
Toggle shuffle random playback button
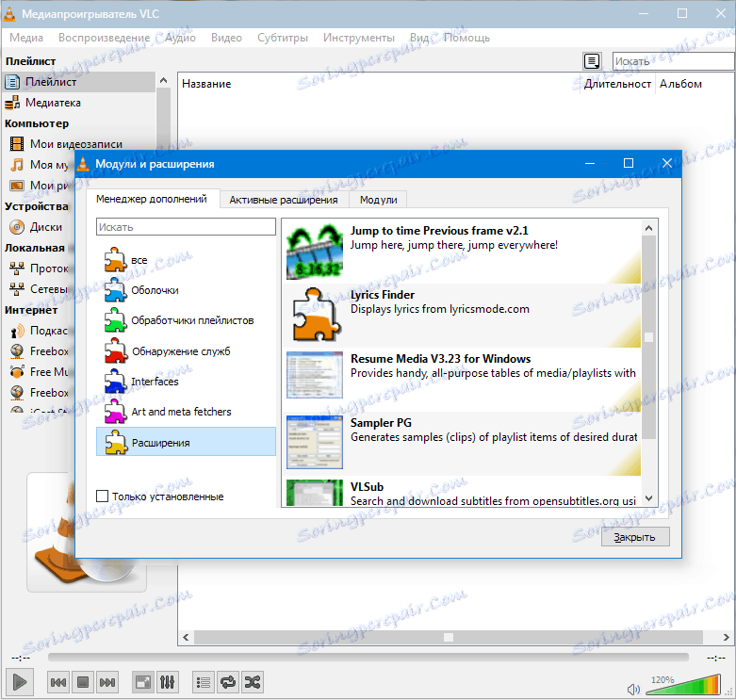tap(252, 682)
